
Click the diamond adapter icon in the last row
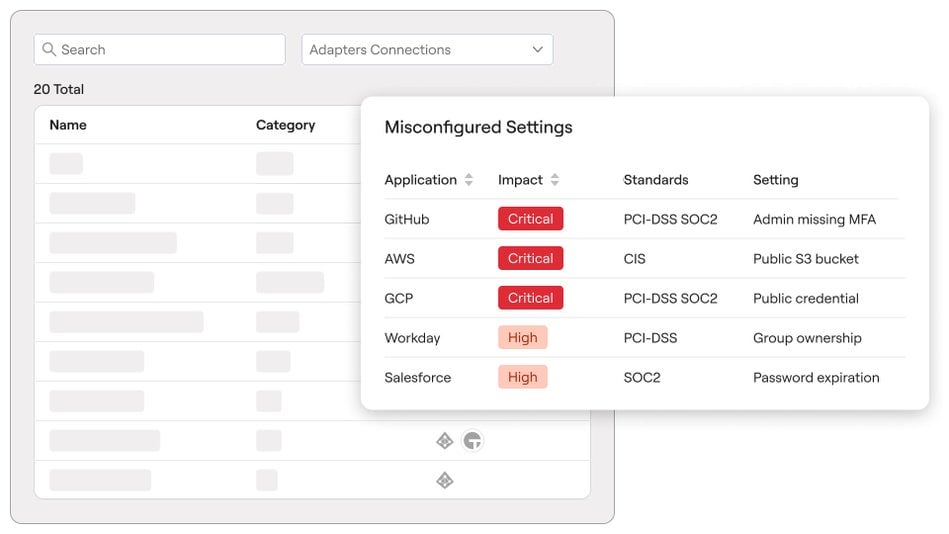(445, 481)
